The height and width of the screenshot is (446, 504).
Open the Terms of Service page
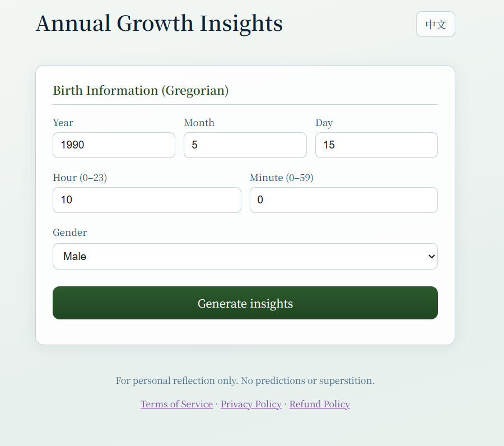[176, 404]
